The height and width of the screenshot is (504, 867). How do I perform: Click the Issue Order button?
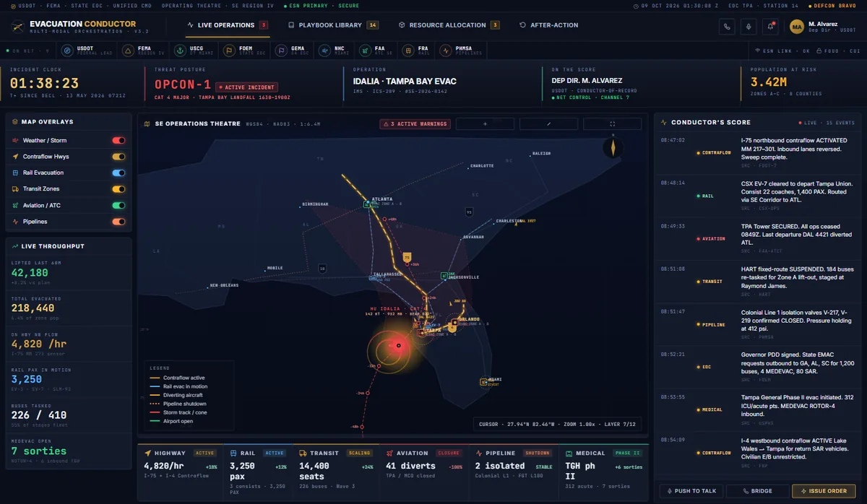[x=824, y=491]
